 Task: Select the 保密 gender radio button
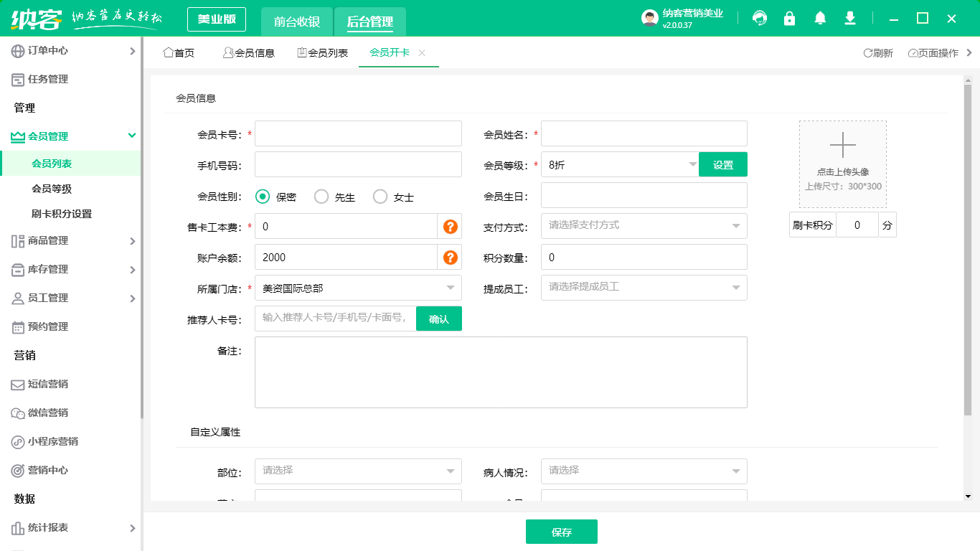[263, 197]
